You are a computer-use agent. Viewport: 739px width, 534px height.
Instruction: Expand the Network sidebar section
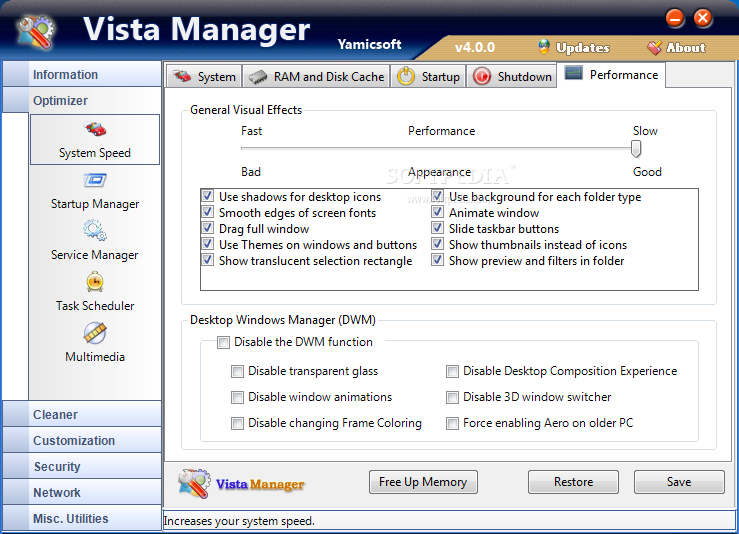[82, 492]
